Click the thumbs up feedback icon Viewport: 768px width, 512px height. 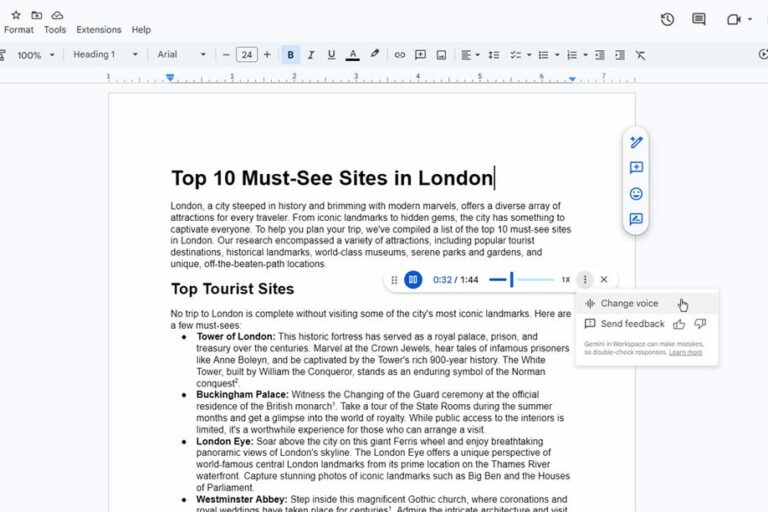pyautogui.click(x=680, y=324)
